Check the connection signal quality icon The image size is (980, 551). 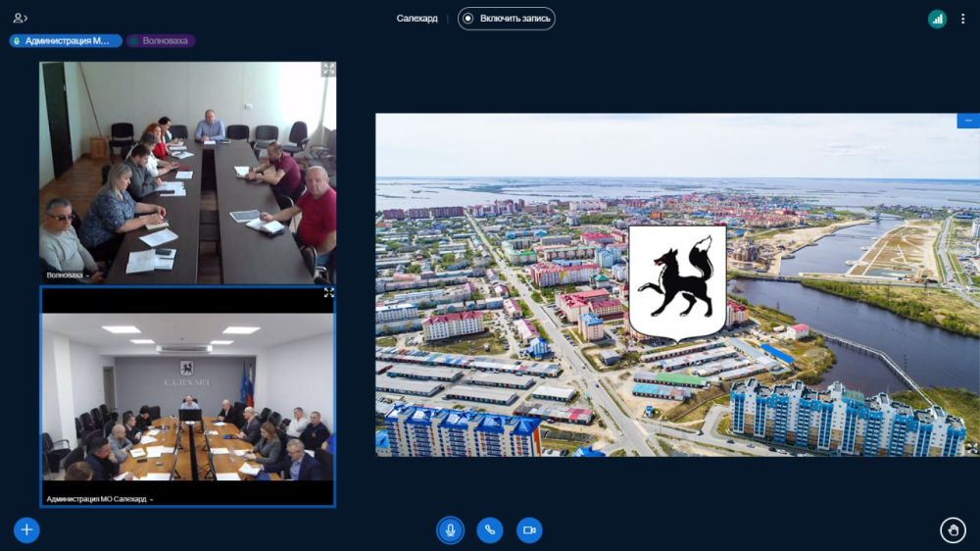[937, 19]
